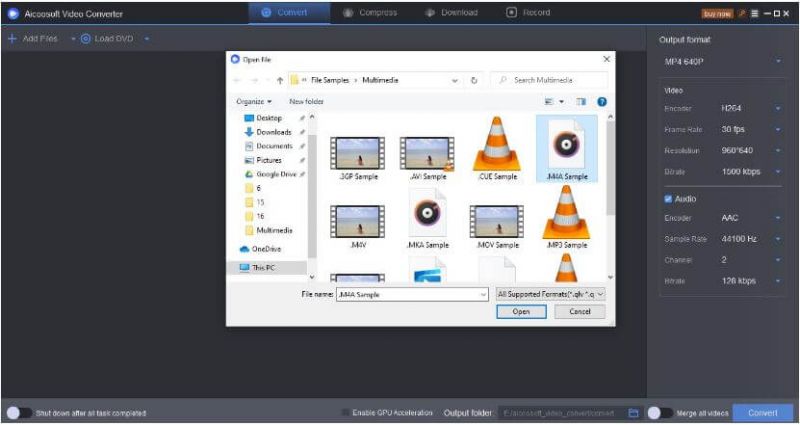Click the buy now button
800x425 pixels.
[717, 14]
